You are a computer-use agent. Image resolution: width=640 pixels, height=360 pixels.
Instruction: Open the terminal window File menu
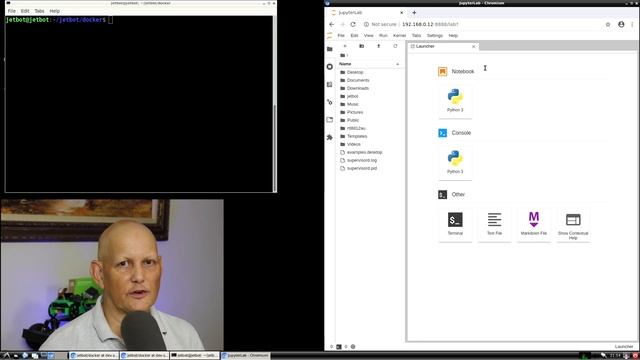[11, 11]
